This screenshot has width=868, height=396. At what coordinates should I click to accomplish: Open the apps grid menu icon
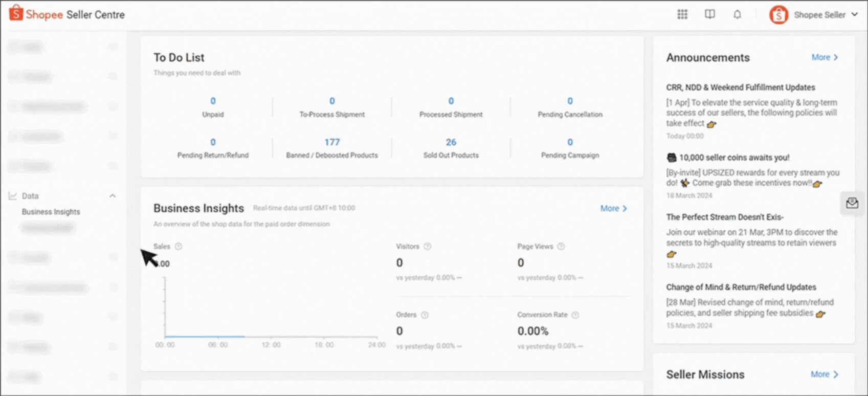tap(682, 14)
